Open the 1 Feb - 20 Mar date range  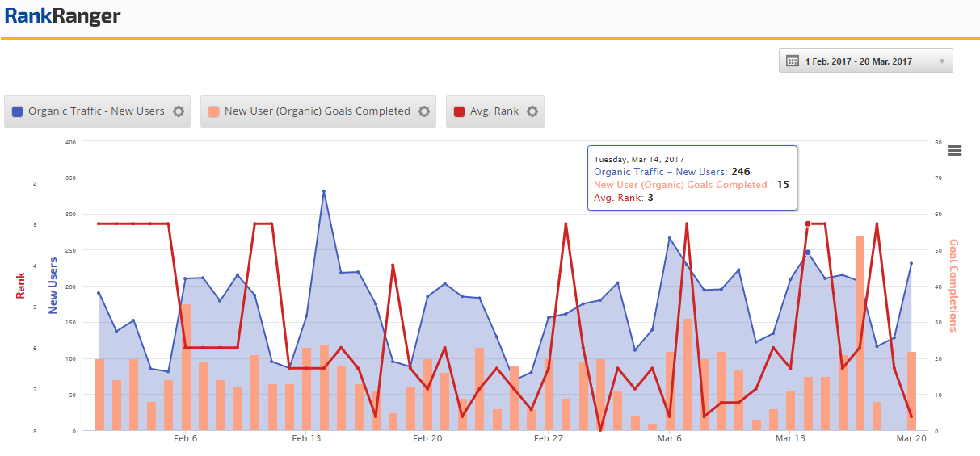pos(858,61)
